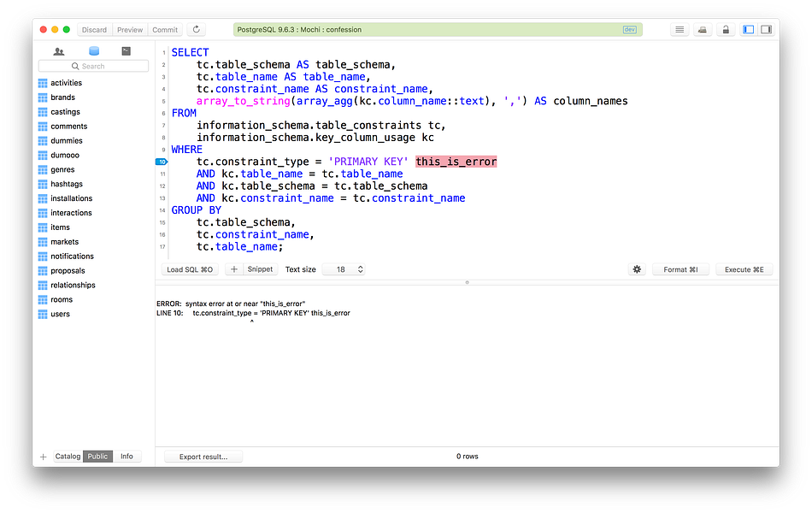Click the plus icon beside Snippet
The image size is (812, 513).
pyautogui.click(x=234, y=269)
